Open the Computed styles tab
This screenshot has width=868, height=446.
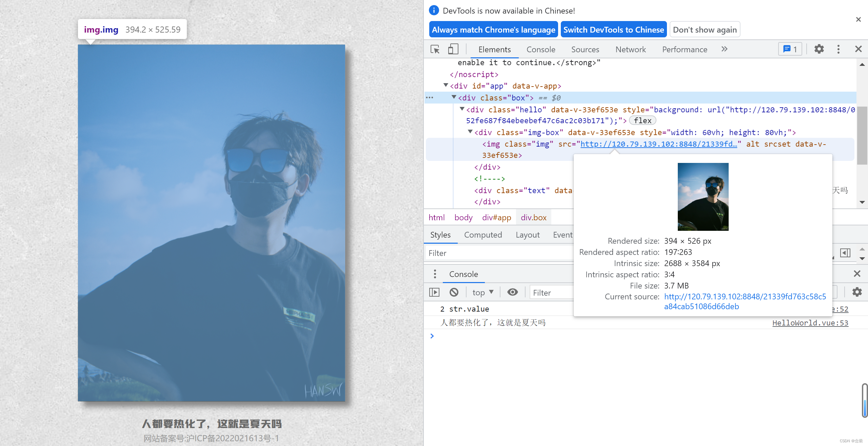483,235
